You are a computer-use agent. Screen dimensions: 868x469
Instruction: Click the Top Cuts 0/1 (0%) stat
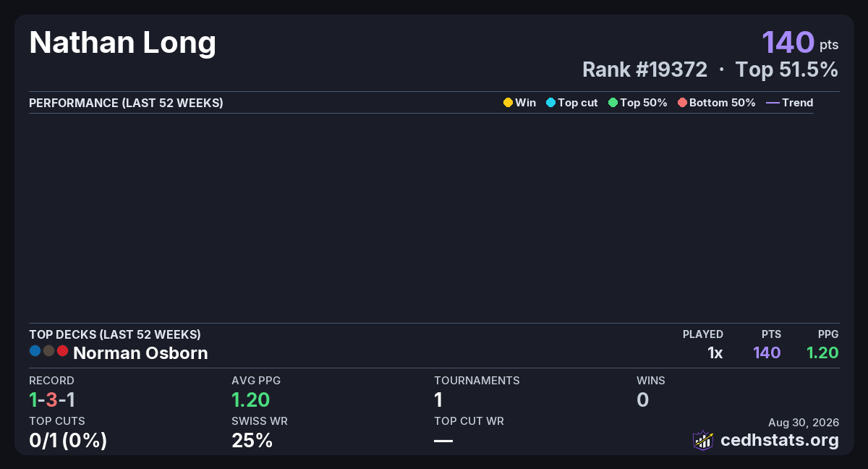click(x=68, y=440)
